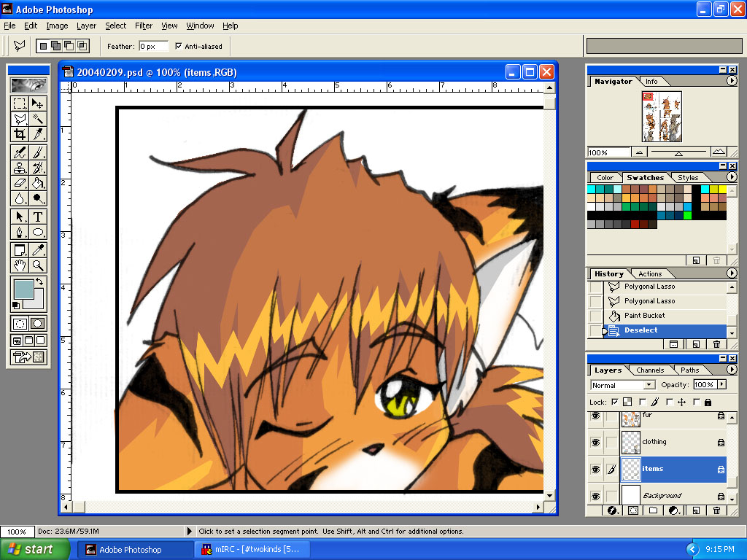Image resolution: width=747 pixels, height=560 pixels.
Task: Expand hidden system tray icons
Action: point(692,550)
